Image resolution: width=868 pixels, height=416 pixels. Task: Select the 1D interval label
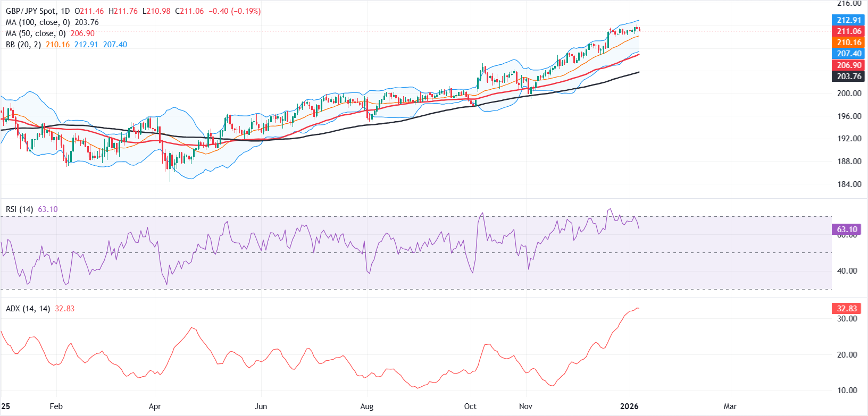(65, 11)
